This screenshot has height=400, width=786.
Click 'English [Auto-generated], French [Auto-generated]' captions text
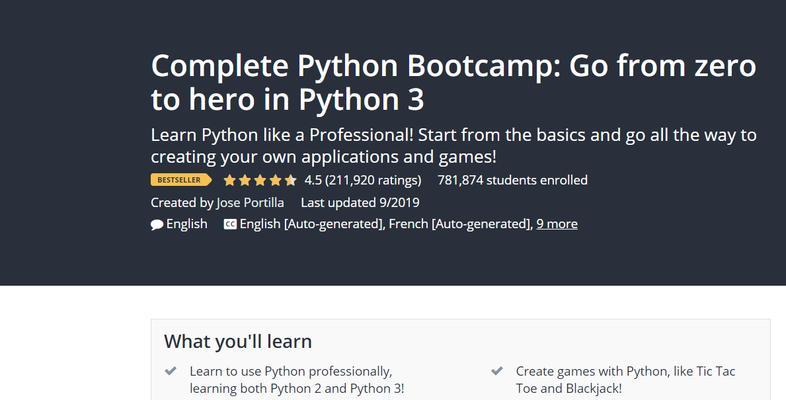pos(386,224)
